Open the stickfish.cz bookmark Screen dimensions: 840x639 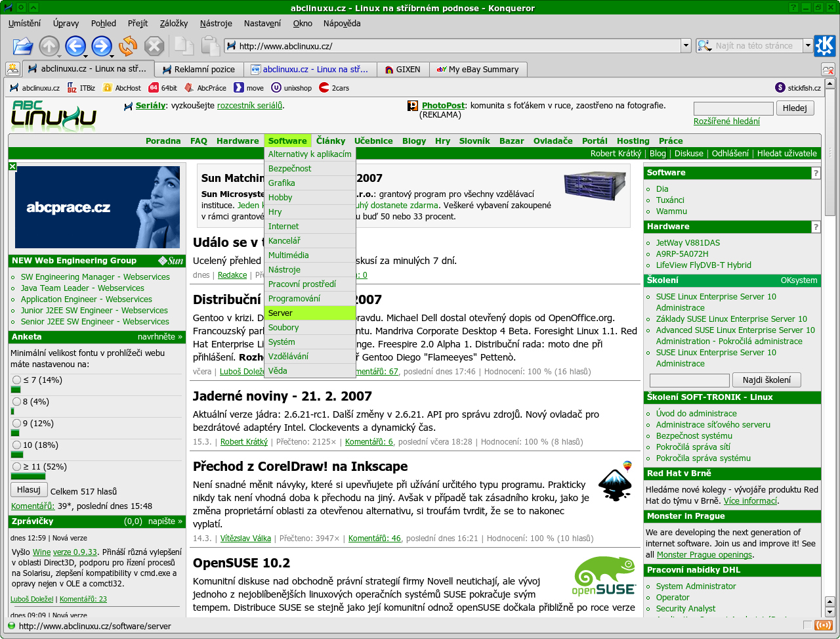(798, 87)
